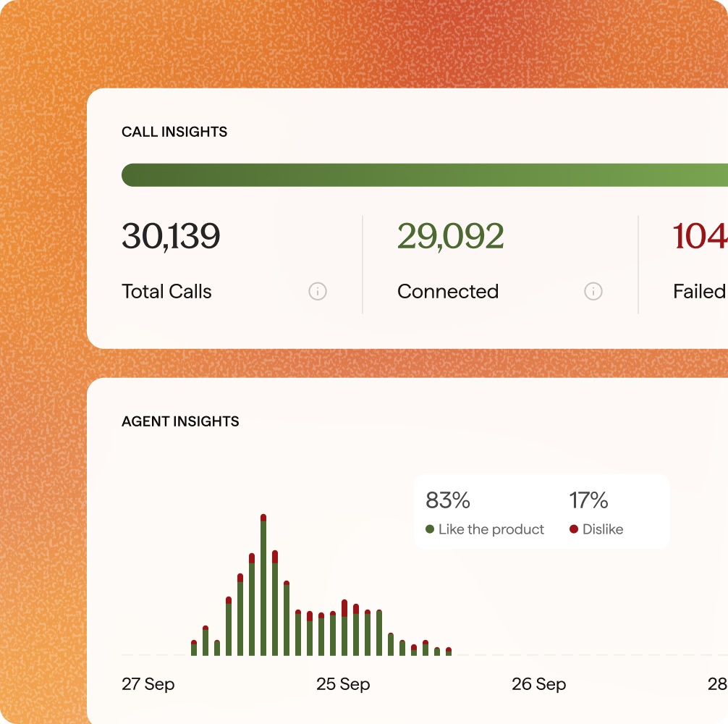Screen dimensions: 728x724
Task: Click the red cap on the highest bar
Action: (x=263, y=517)
